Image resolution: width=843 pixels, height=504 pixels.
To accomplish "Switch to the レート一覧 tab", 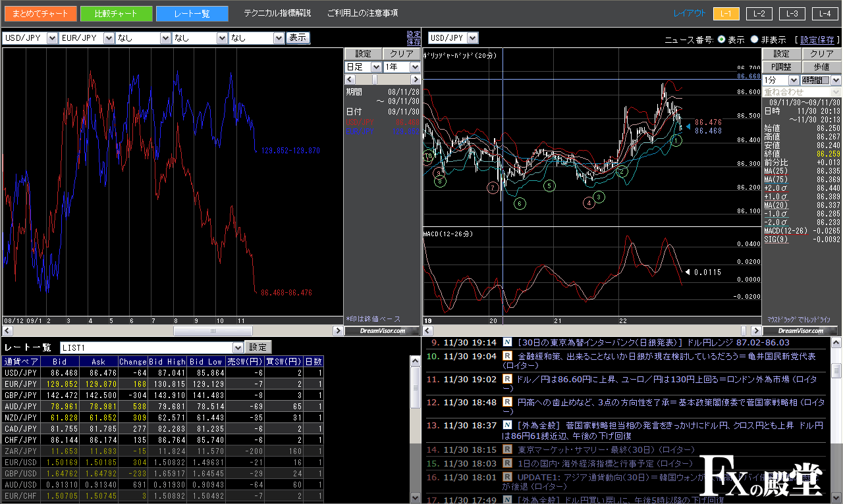I will tap(192, 13).
